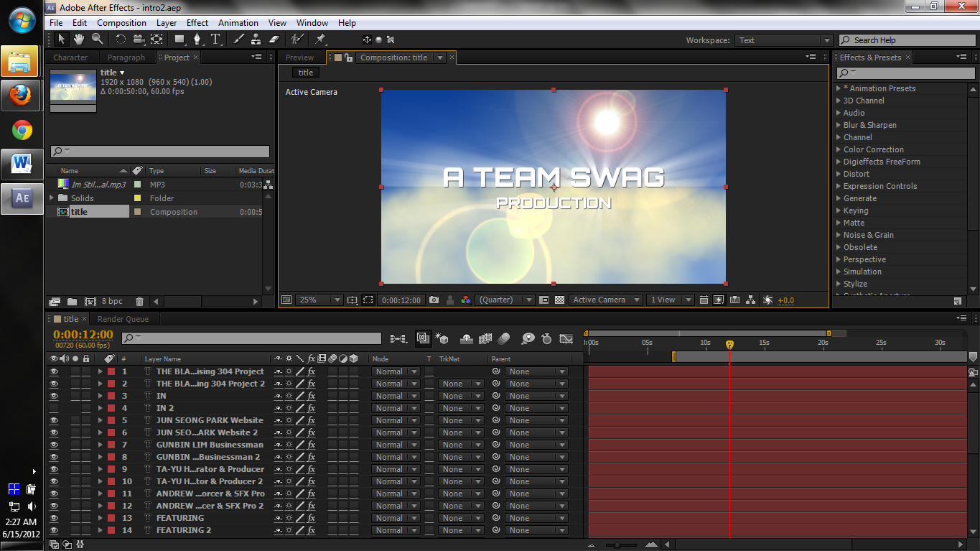Viewport: 980px width, 551px height.
Task: Open Mode dropdown for layer 5
Action: tap(396, 420)
